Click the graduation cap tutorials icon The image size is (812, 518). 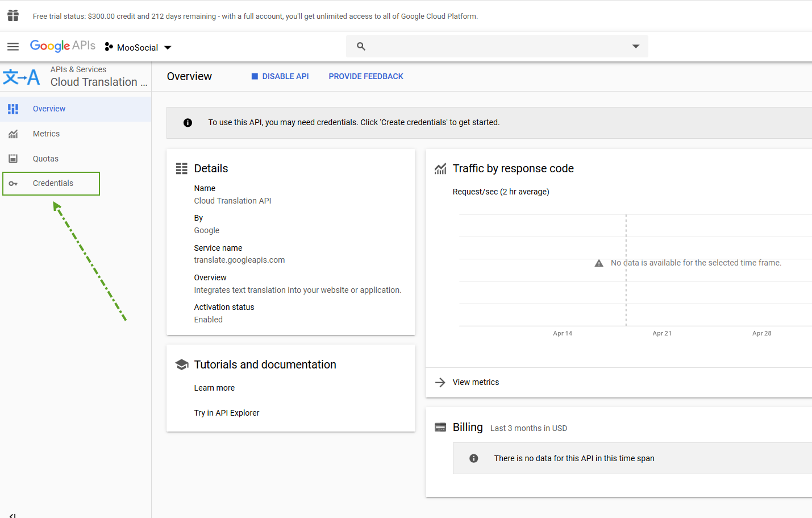[x=182, y=364]
